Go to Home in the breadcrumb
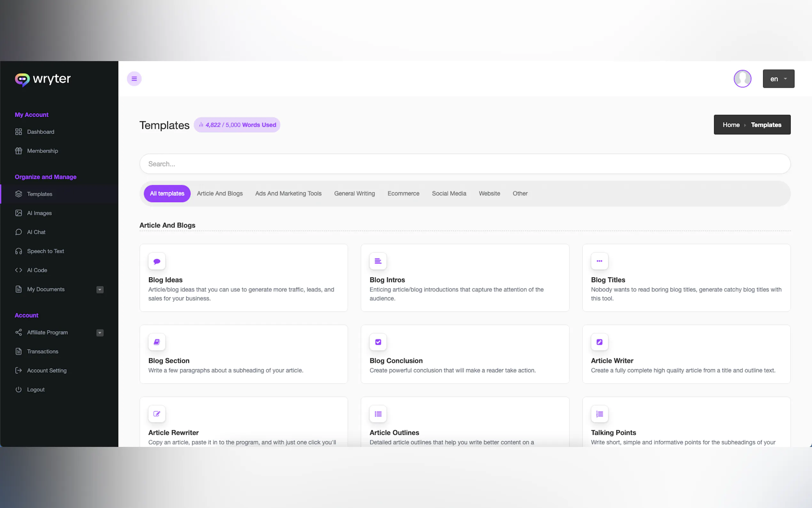The height and width of the screenshot is (508, 812). pos(731,125)
